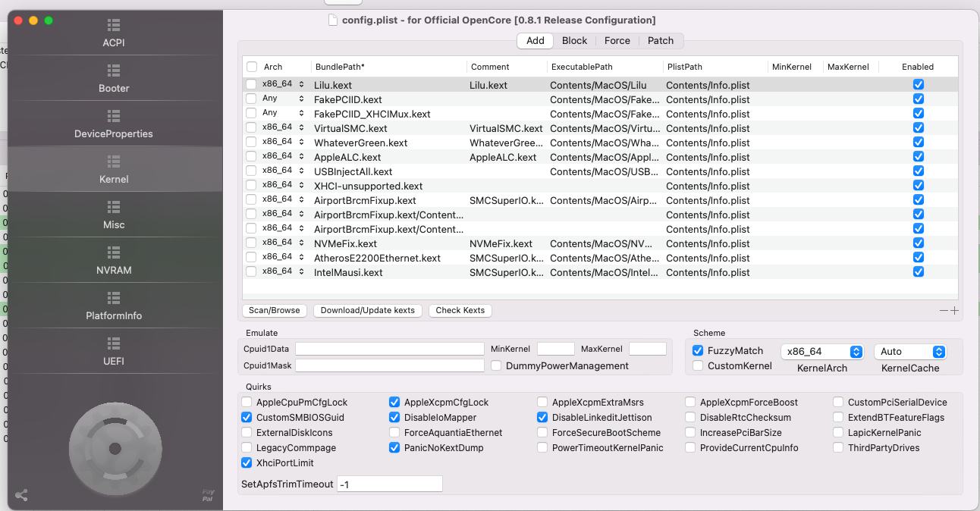Click the Scan/Browse button
The image size is (980, 511).
[275, 310]
